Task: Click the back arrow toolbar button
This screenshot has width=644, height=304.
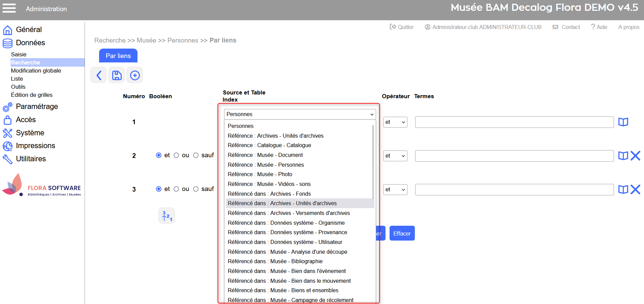Action: 98,75
